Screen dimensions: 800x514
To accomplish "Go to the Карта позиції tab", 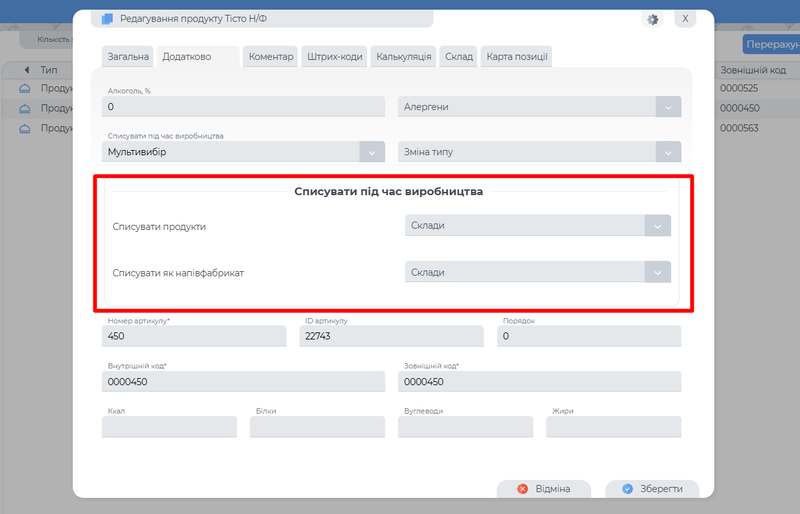I will coord(516,57).
